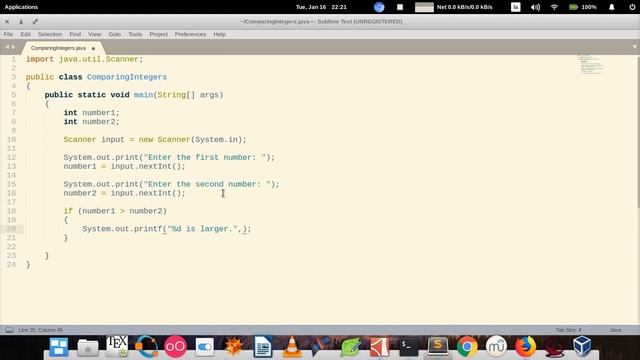Click the "%d is larger." format string
This screenshot has height=360, width=640.
click(203, 229)
